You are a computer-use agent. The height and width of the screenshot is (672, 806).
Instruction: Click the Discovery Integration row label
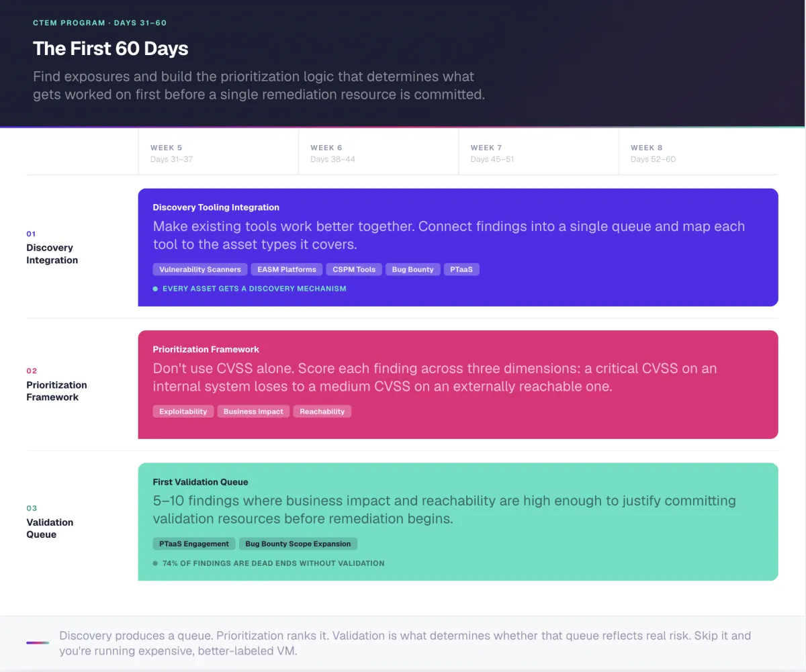coord(52,254)
